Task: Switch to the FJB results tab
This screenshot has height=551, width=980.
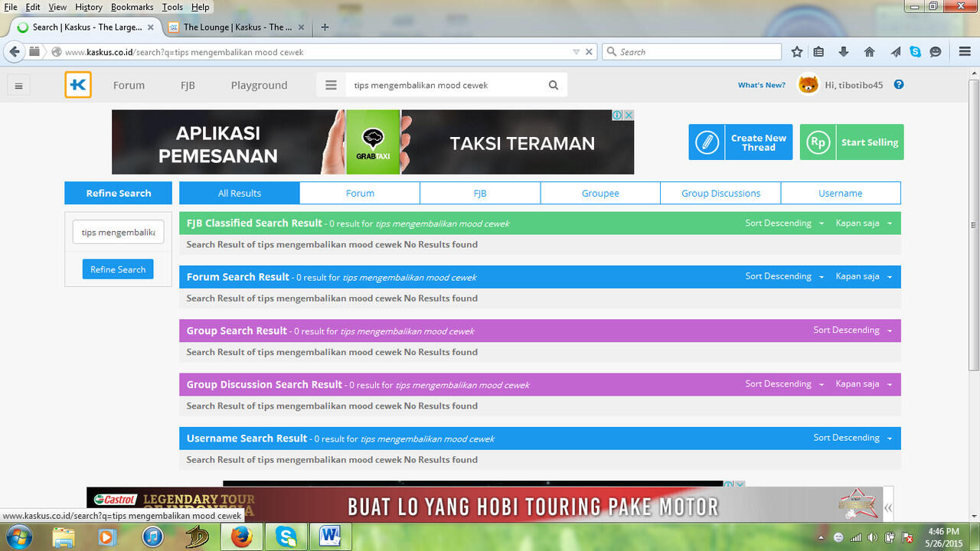Action: 480,193
